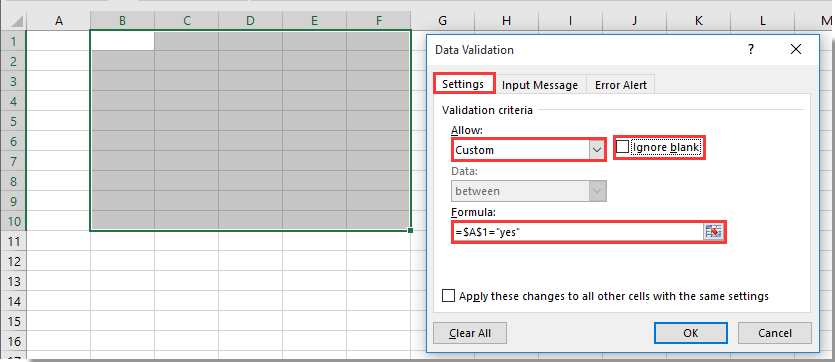Viewport: 835px width, 362px height.
Task: Select row 16 header
Action: click(13, 341)
